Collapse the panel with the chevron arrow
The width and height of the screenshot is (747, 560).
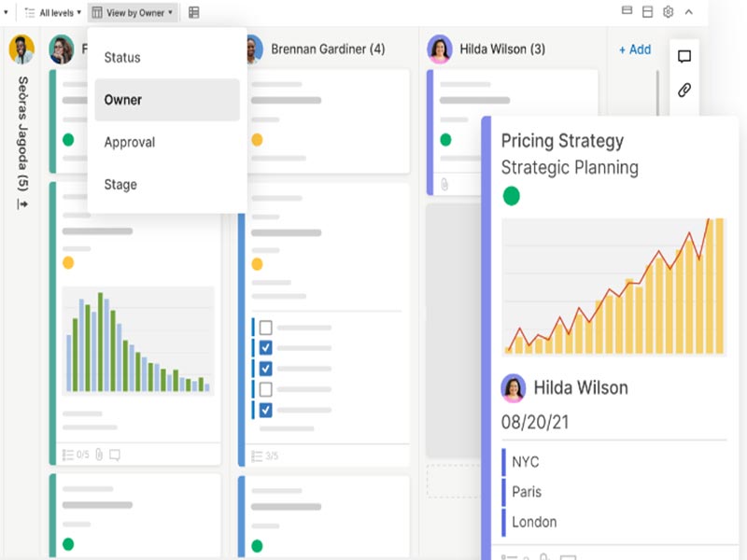click(x=688, y=11)
